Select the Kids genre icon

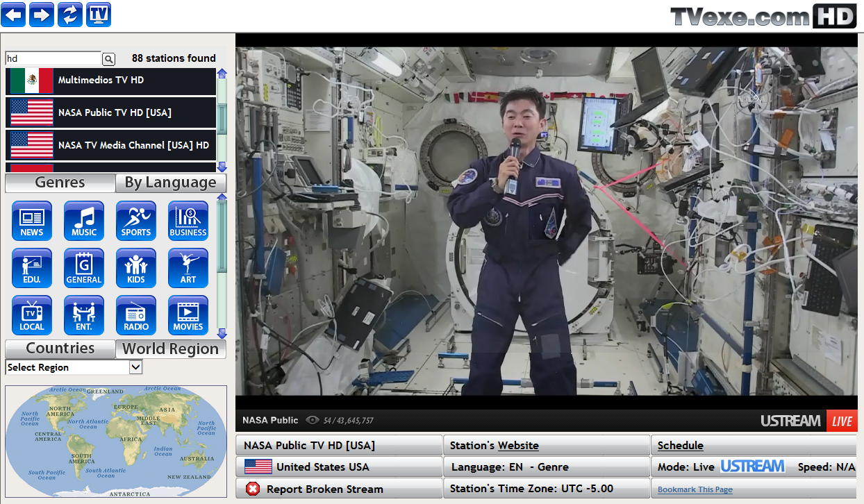pos(136,268)
